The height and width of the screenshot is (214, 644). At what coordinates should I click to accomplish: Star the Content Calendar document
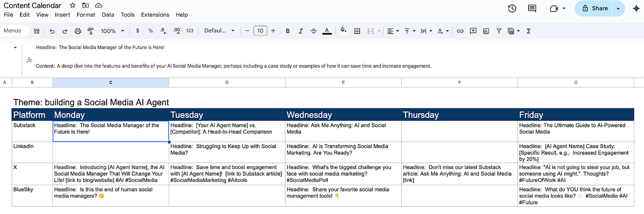pyautogui.click(x=73, y=5)
